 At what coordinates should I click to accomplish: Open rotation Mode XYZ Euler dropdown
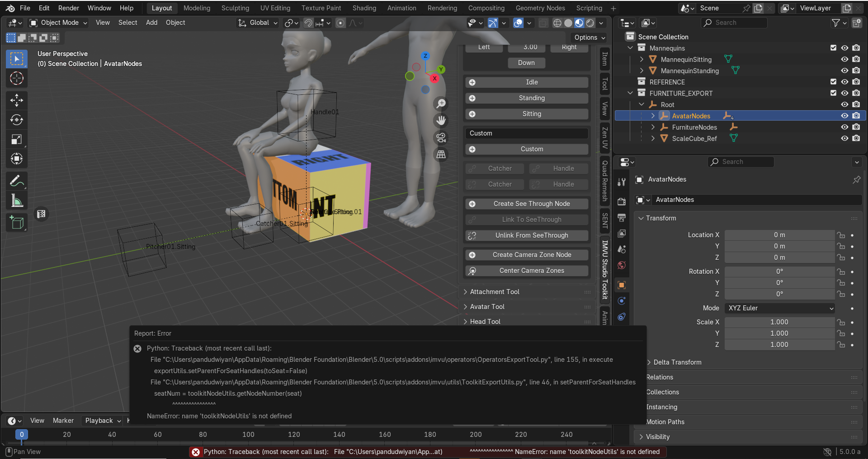coord(780,308)
